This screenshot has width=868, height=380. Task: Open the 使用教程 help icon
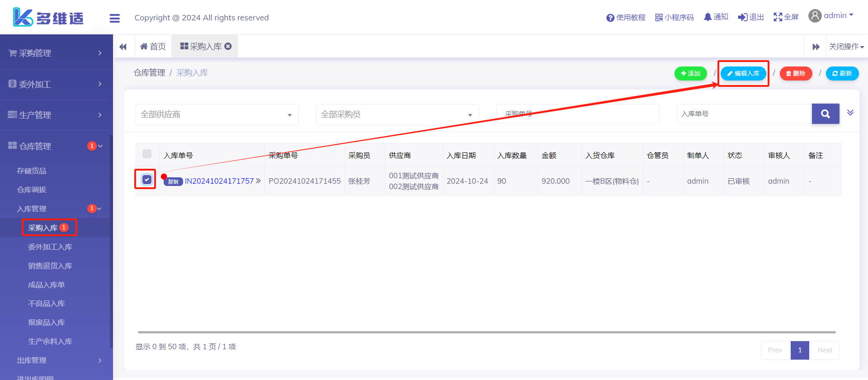(610, 18)
